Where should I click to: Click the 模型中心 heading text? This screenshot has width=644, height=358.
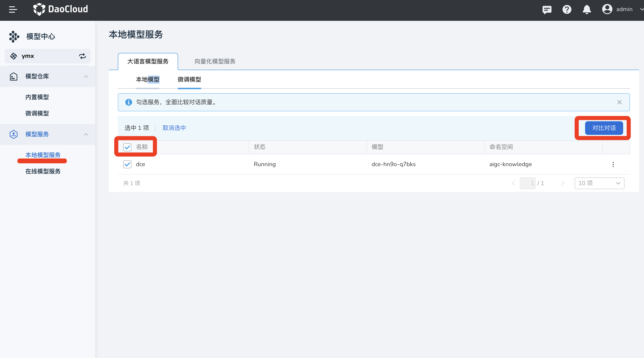41,36
